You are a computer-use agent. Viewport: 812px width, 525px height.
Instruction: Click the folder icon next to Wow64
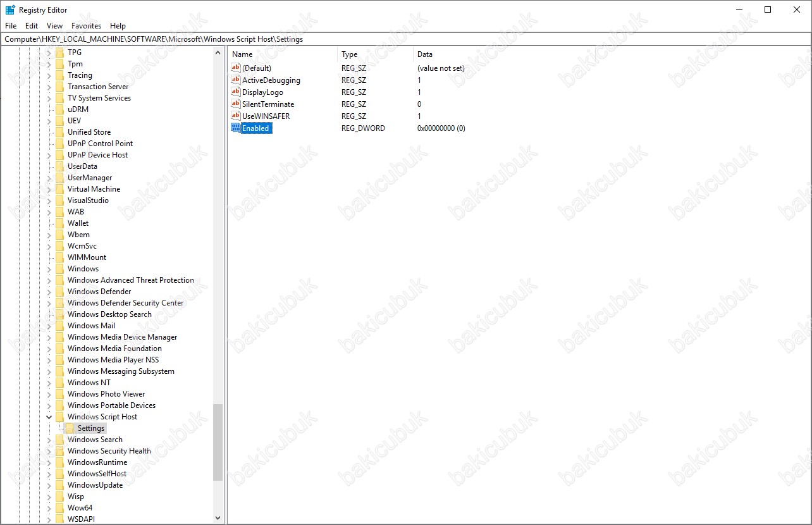tap(59, 508)
